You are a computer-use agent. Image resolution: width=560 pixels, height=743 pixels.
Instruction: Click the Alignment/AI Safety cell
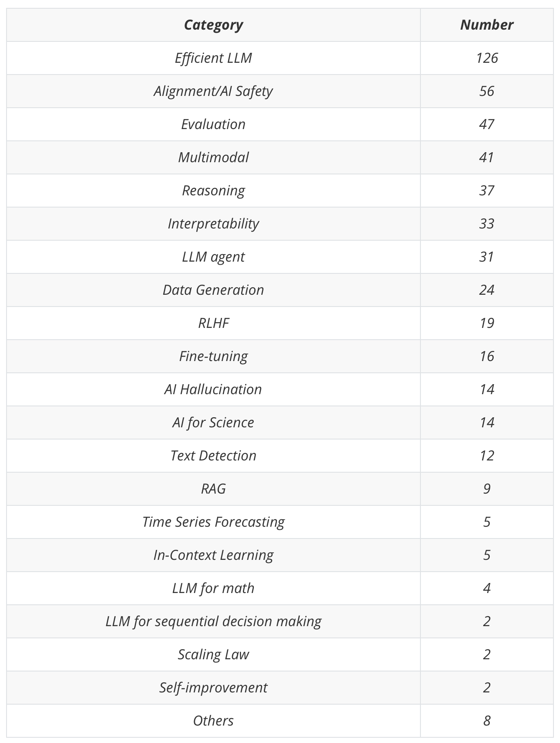pos(213,91)
